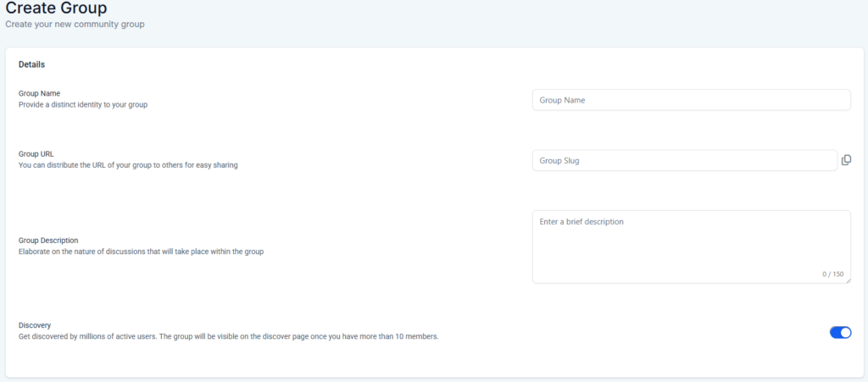Copy the group URL with the copy icon
Viewport: 868px width, 382px height.
click(846, 160)
